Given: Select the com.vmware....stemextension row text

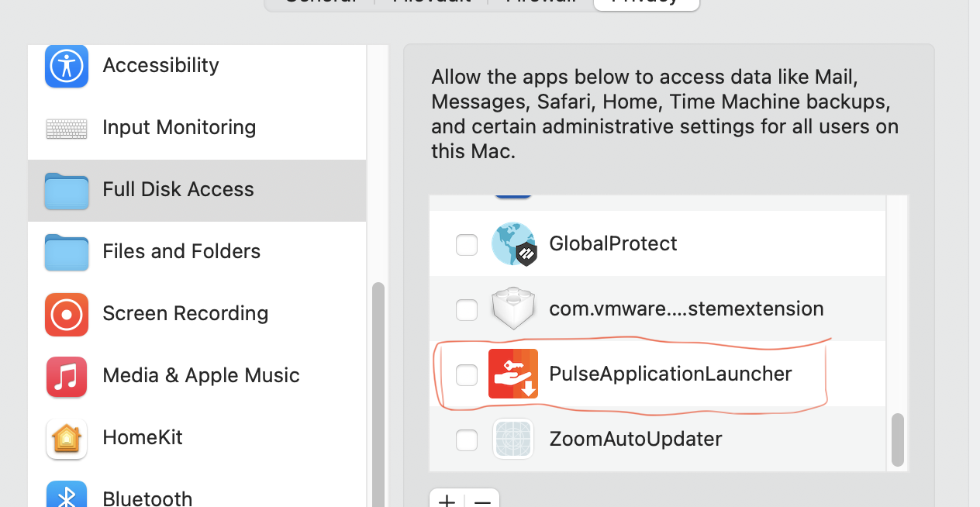Looking at the screenshot, I should 686,309.
